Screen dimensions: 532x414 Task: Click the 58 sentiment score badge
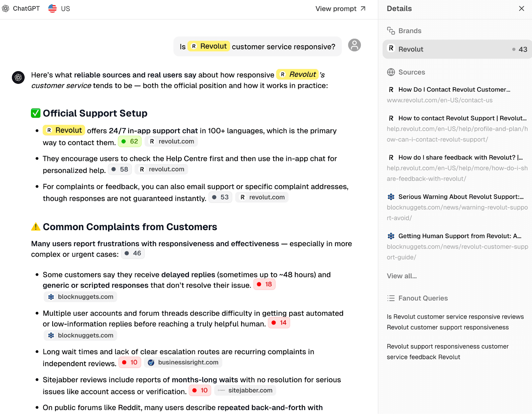(120, 169)
